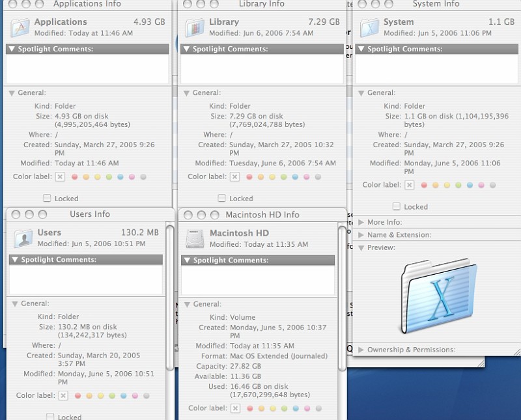This screenshot has height=420, width=521.
Task: Set gray color label in Applications Info
Action: click(x=143, y=176)
